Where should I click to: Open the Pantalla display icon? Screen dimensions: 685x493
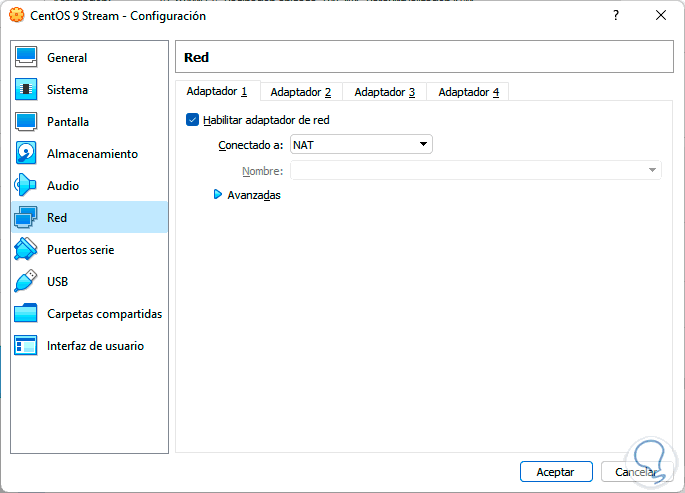coord(26,122)
